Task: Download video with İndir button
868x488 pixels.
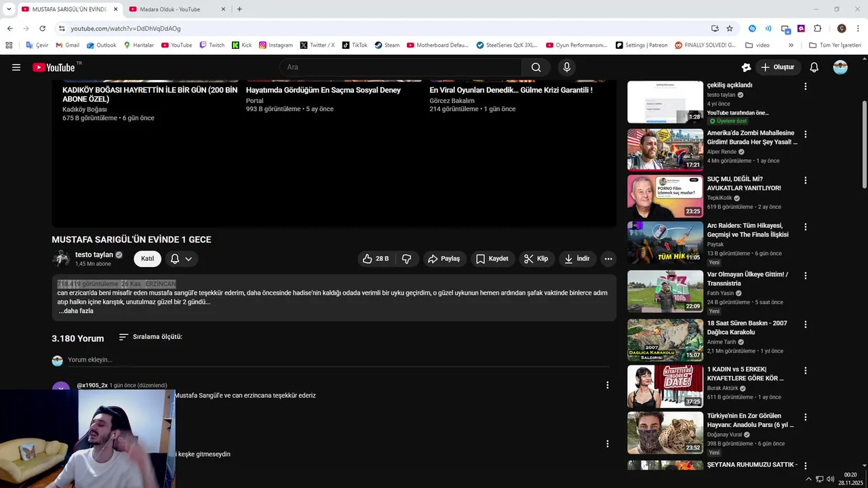Action: [577, 258]
